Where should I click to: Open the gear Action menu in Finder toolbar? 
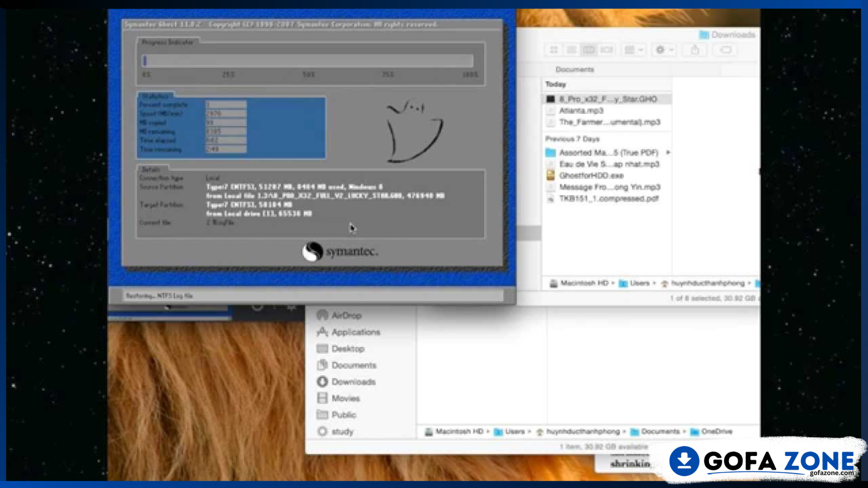click(x=664, y=50)
